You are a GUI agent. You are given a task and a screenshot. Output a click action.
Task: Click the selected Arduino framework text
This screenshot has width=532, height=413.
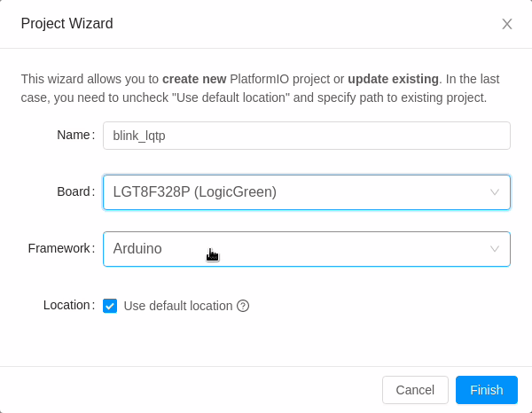point(137,249)
